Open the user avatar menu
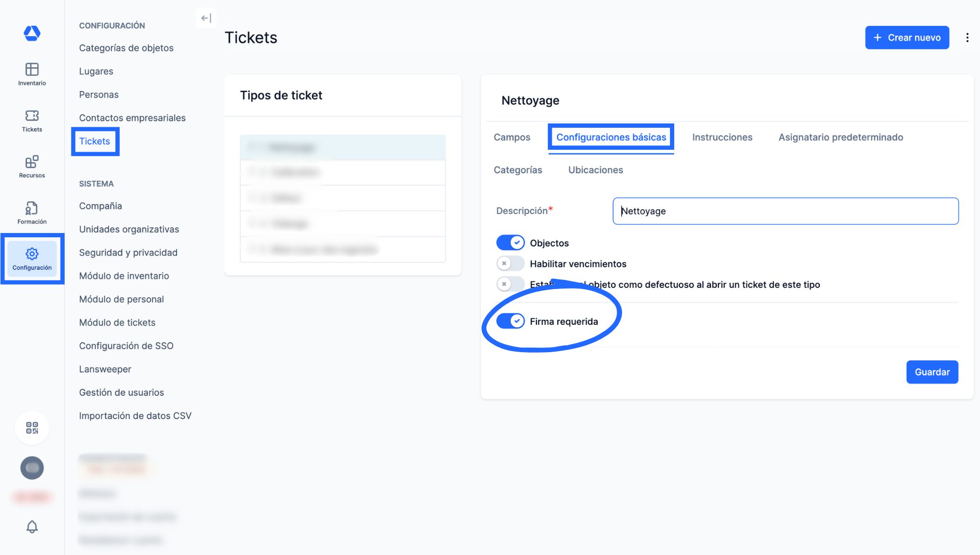The height and width of the screenshot is (555, 980). click(x=32, y=468)
